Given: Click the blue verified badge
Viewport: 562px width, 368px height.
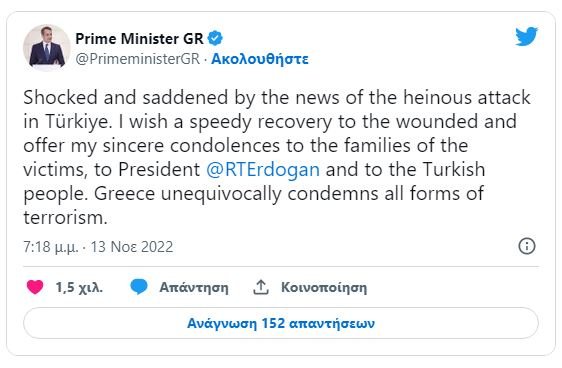Looking at the screenshot, I should point(215,38).
